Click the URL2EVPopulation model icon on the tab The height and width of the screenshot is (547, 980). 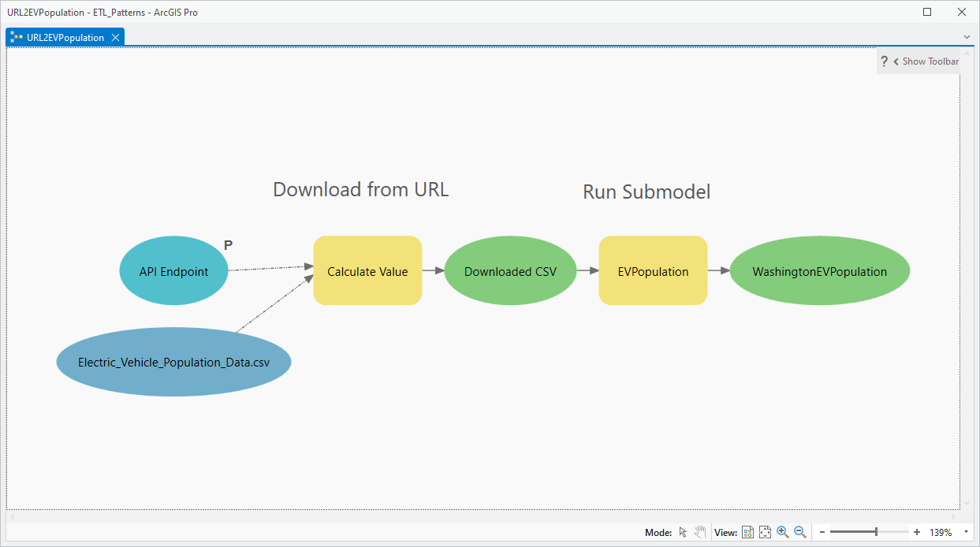[15, 36]
